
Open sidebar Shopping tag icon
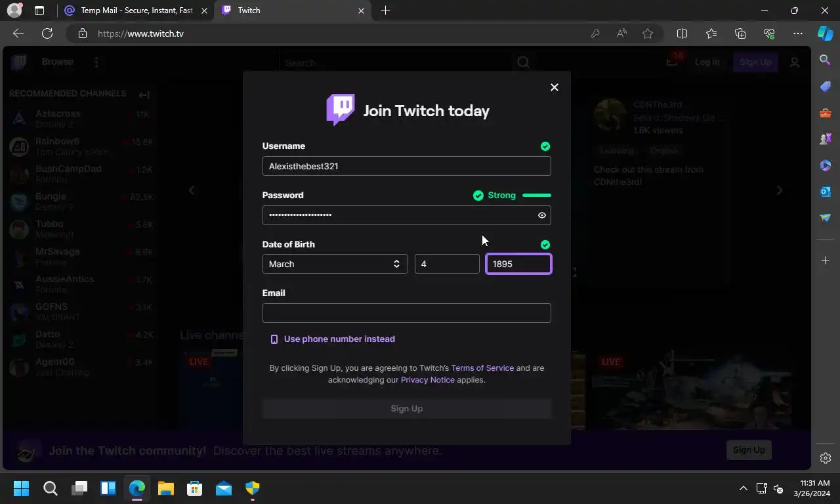click(x=826, y=87)
